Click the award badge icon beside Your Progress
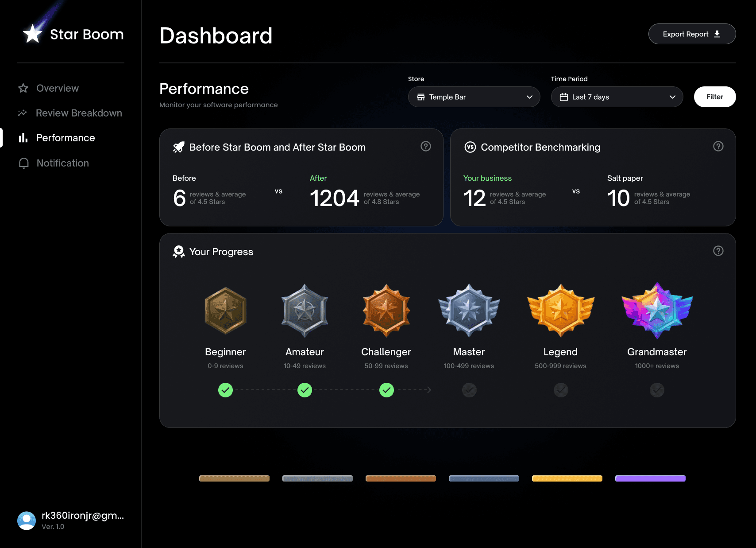 (179, 252)
